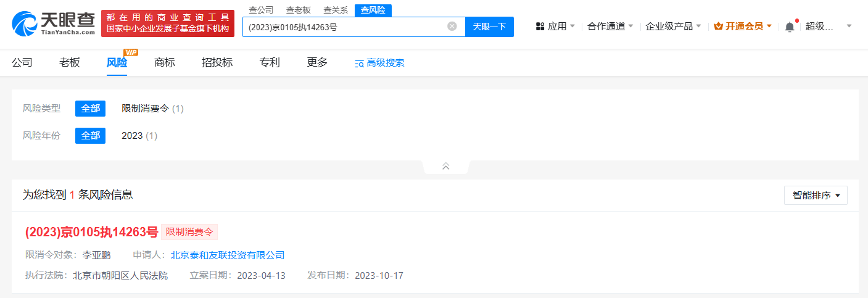Click into the search input field
The height and width of the screenshot is (298, 868).
click(343, 27)
